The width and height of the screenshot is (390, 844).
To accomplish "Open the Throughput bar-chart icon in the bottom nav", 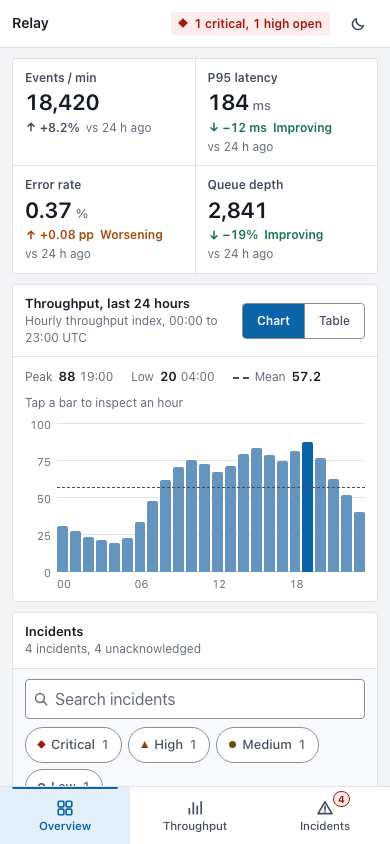I will [x=195, y=807].
